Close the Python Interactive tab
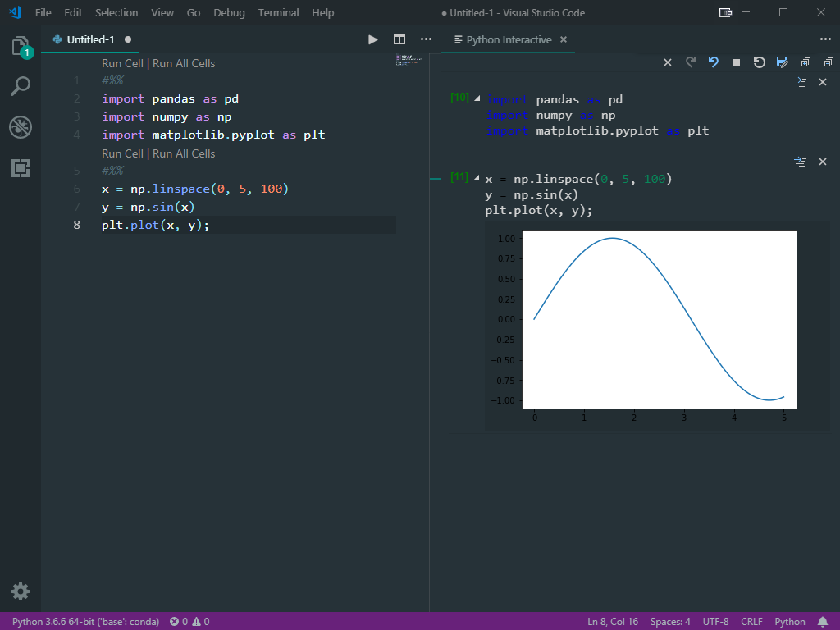Screen dimensions: 840x630 pos(564,39)
